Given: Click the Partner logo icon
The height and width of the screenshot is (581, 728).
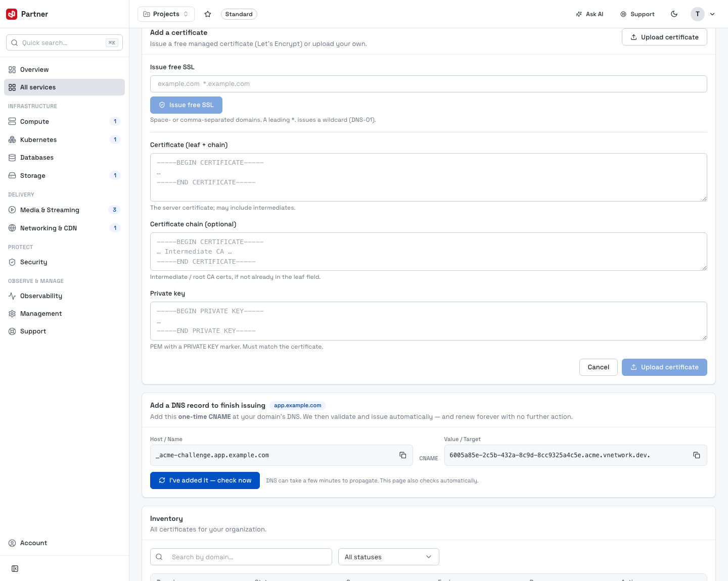Looking at the screenshot, I should tap(12, 14).
